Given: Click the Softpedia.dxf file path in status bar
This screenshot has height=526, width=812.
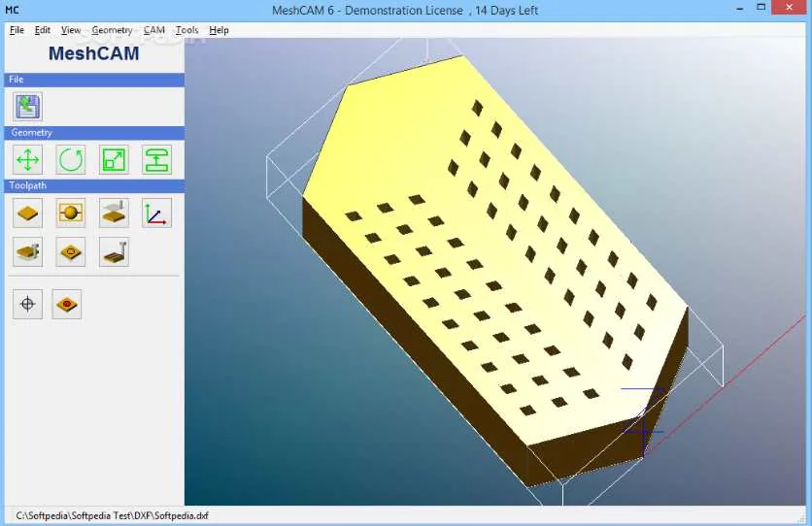Looking at the screenshot, I should coord(113,515).
